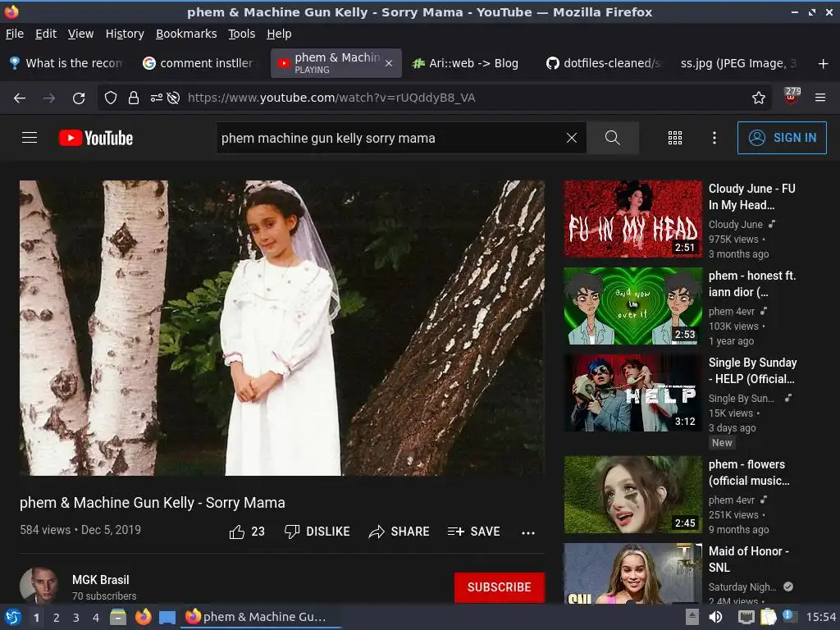Subscribe to MGK Brasil channel
The image size is (840, 630).
pos(500,587)
